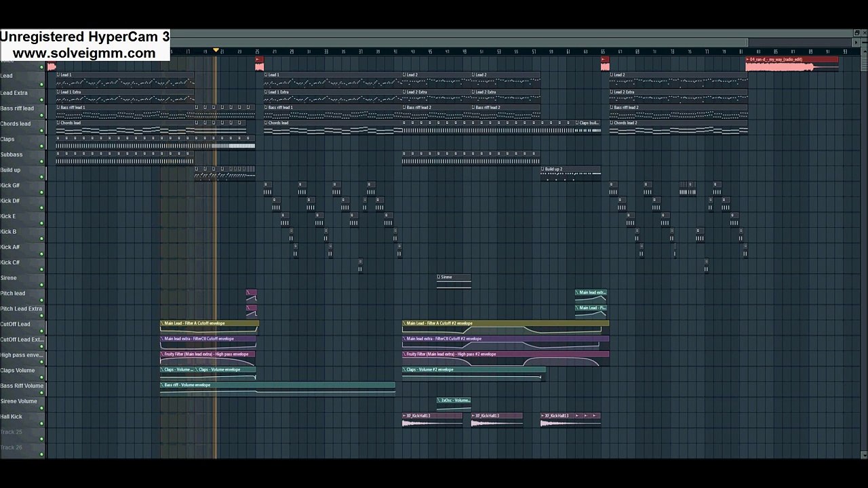
Task: Toggle the Sirene track mute LED
Action: pyautogui.click(x=42, y=285)
